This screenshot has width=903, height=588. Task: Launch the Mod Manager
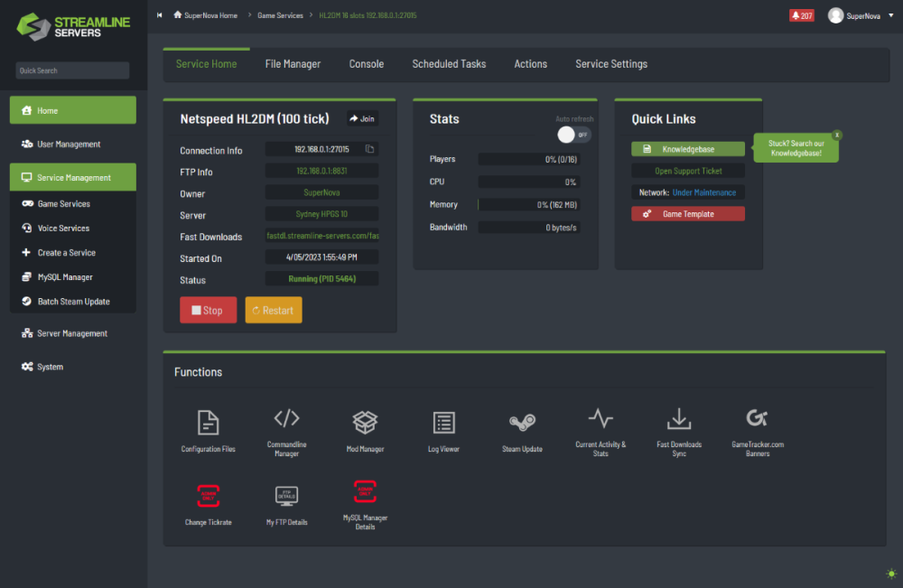click(x=365, y=423)
